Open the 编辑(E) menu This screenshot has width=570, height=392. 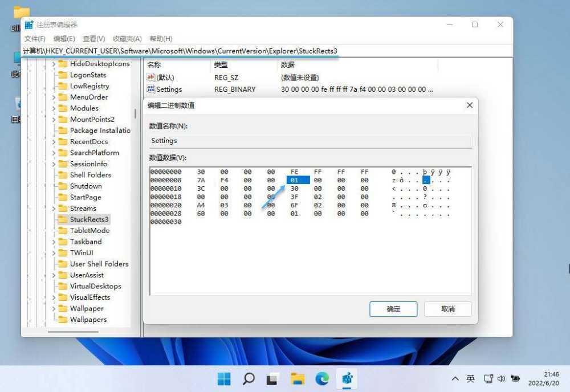click(64, 38)
